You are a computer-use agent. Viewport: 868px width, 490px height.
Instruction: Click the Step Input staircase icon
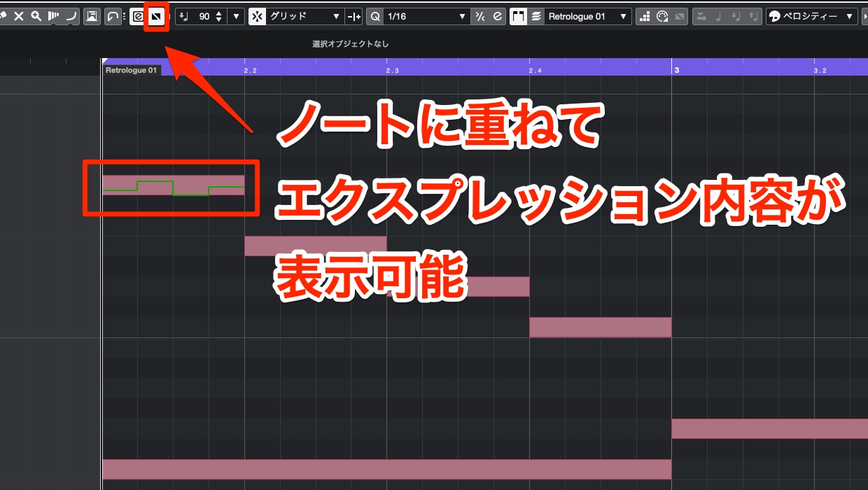[644, 16]
